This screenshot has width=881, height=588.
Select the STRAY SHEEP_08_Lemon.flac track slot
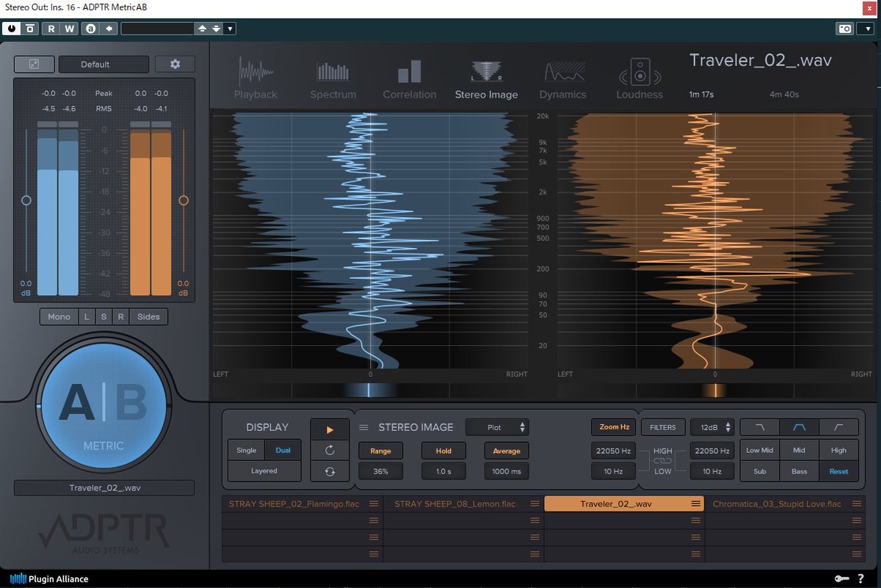[463, 504]
